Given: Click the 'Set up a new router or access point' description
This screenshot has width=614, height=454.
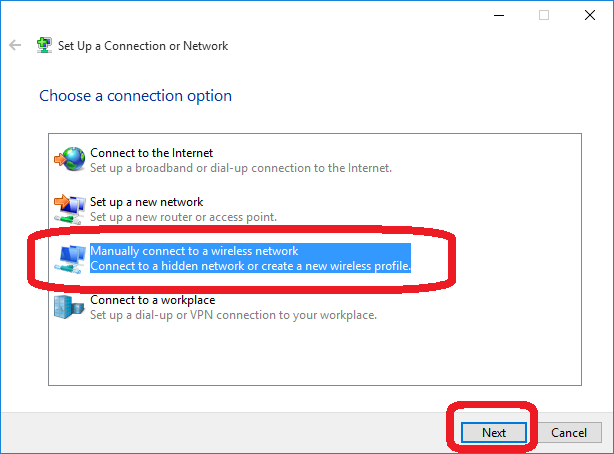Looking at the screenshot, I should click(x=183, y=217).
